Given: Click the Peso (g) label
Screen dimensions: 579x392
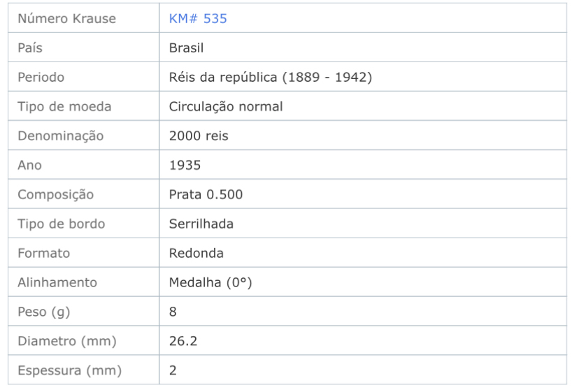Looking at the screenshot, I should [44, 312].
